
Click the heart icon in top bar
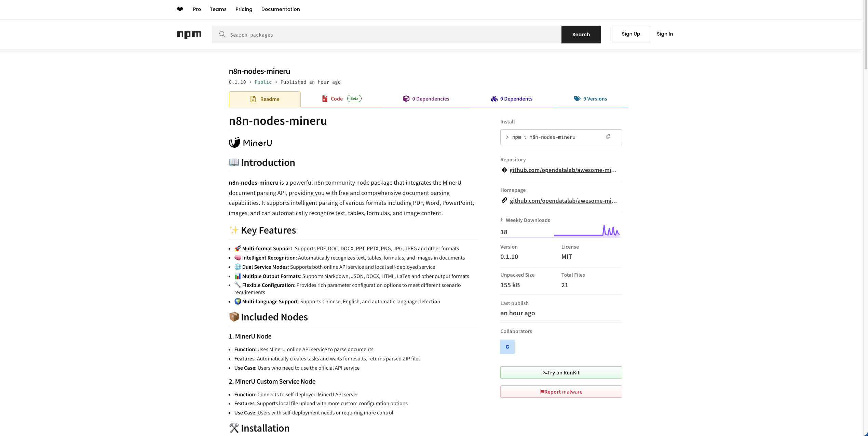180,9
